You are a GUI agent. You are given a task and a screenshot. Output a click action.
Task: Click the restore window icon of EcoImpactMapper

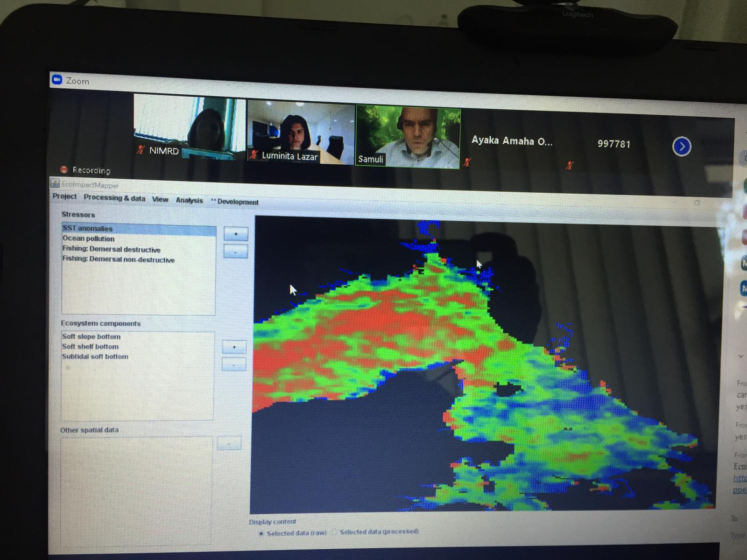point(697,203)
